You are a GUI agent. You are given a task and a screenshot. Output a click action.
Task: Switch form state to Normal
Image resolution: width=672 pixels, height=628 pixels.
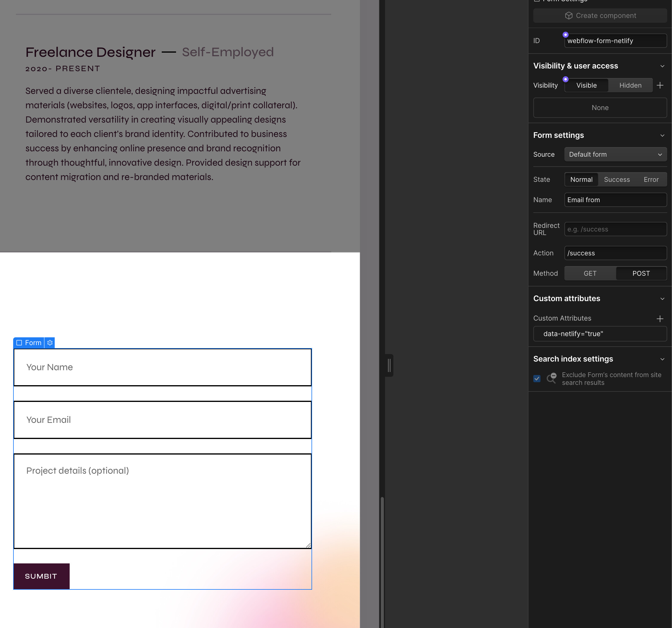[x=581, y=179]
